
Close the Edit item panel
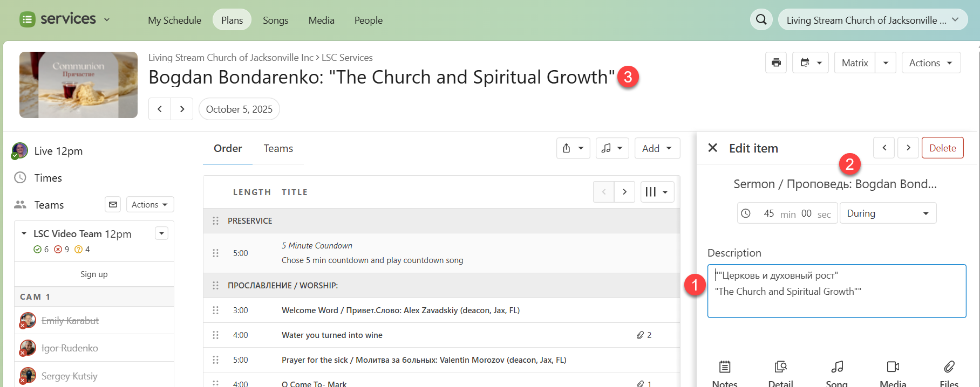coord(712,148)
